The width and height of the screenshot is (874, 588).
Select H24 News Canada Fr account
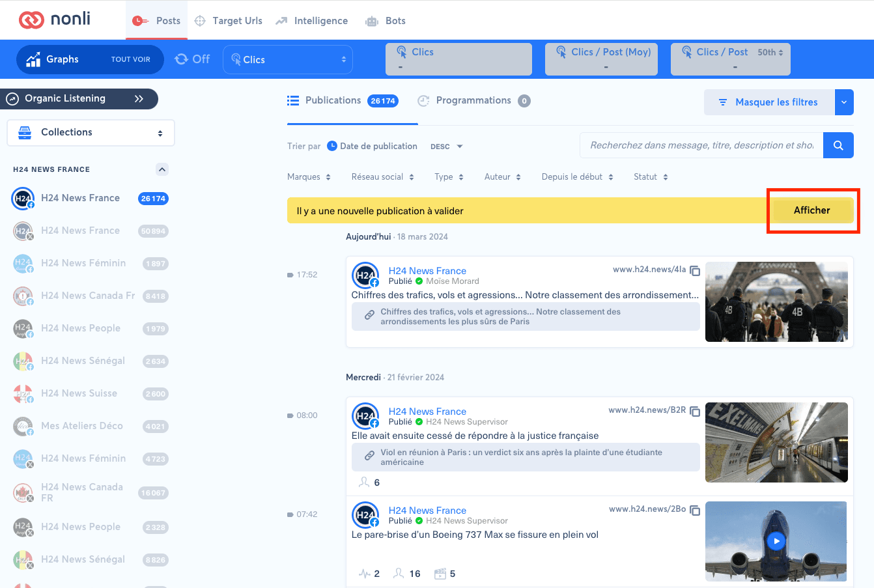point(91,296)
